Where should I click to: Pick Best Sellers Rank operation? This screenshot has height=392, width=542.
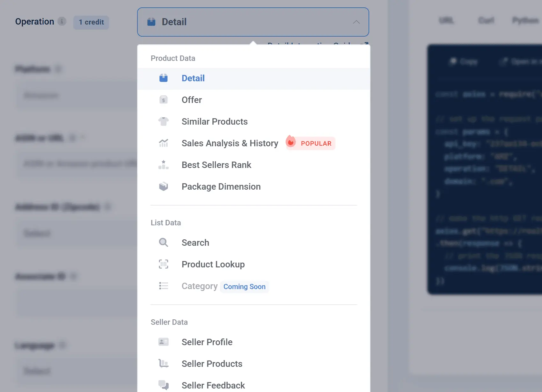coord(254,165)
